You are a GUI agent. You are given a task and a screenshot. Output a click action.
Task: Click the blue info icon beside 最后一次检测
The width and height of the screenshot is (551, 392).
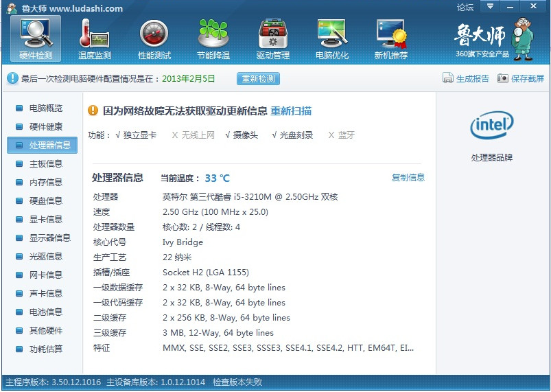12,78
